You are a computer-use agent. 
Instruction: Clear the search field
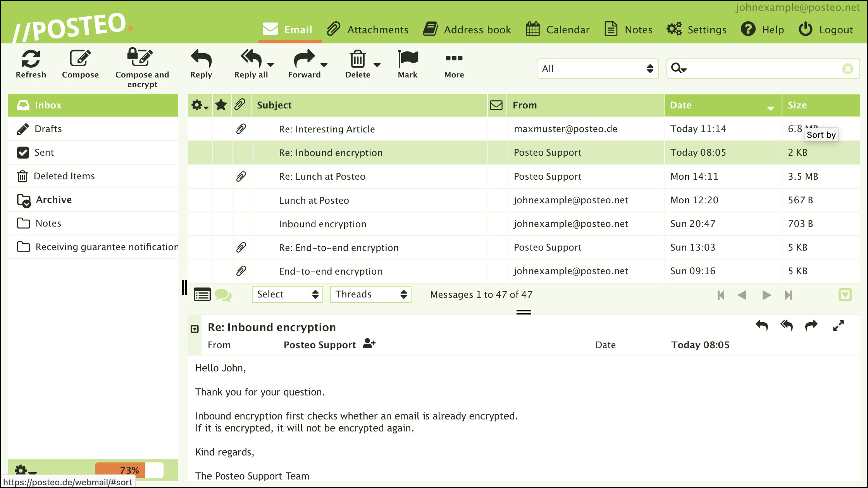tap(848, 69)
